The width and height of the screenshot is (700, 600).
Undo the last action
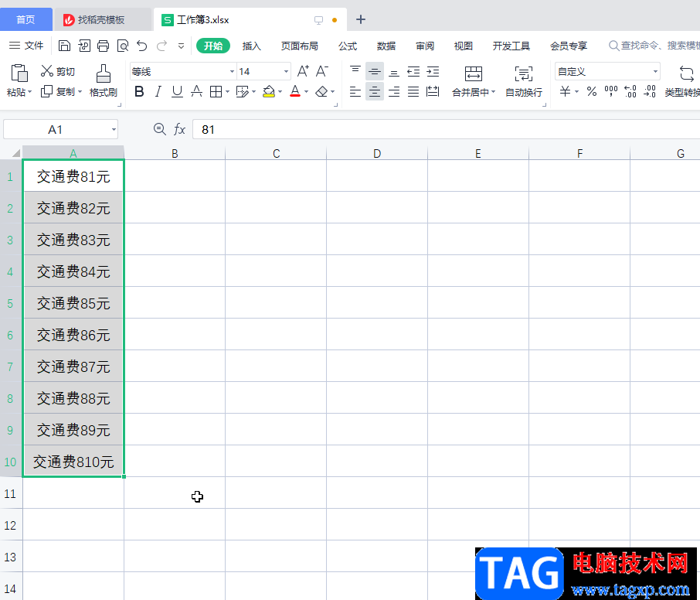(x=142, y=46)
